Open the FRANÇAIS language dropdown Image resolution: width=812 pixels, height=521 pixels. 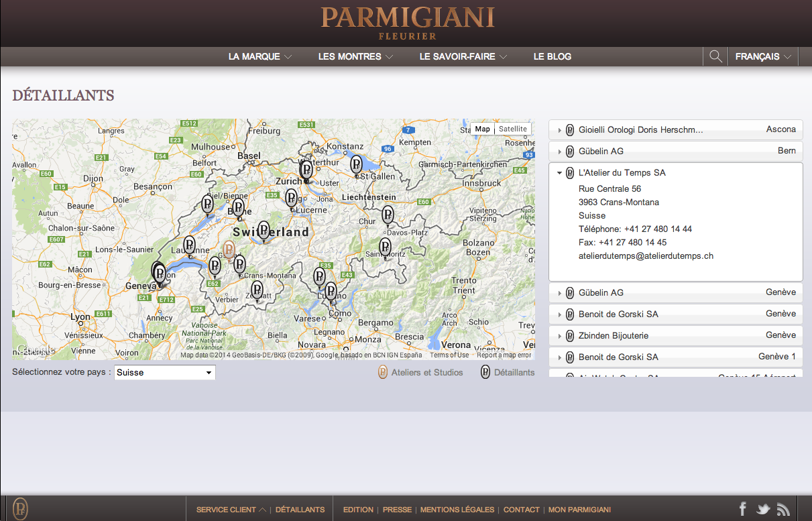[x=763, y=56]
